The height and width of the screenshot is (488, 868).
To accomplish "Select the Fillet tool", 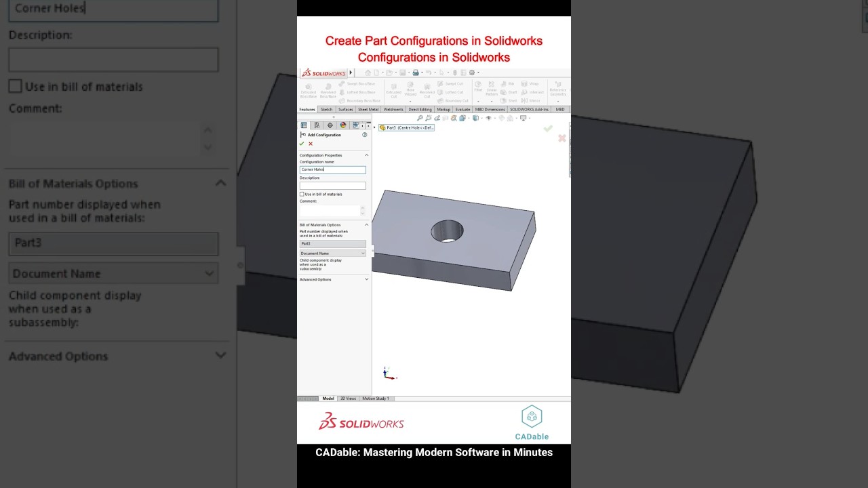I will pyautogui.click(x=478, y=86).
